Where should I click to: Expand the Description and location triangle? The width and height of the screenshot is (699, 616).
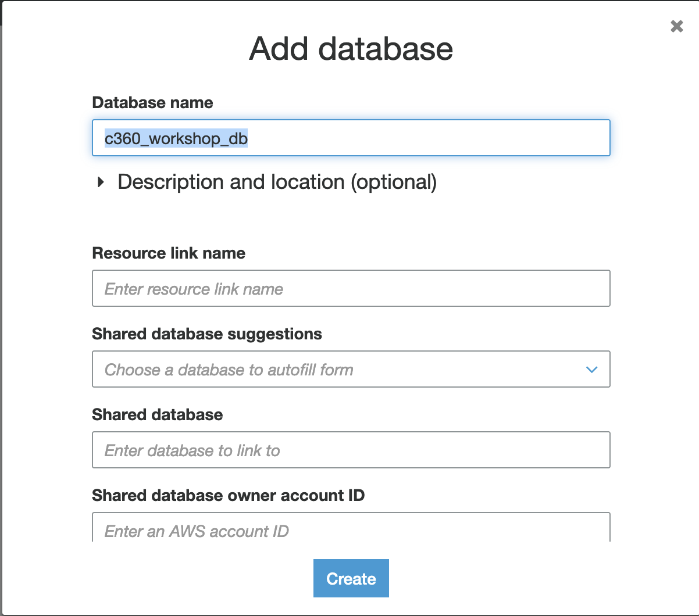pos(101,182)
